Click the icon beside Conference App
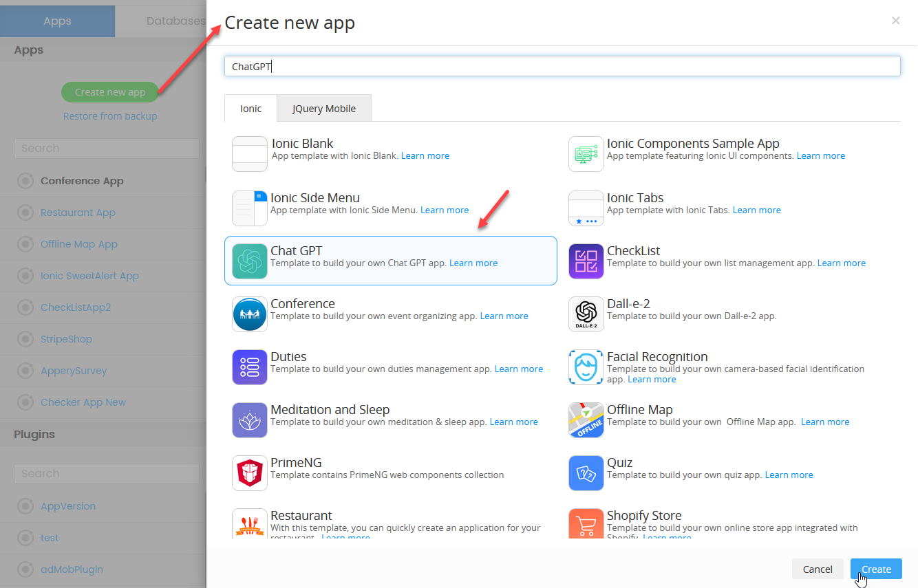This screenshot has height=588, width=918. (x=25, y=181)
